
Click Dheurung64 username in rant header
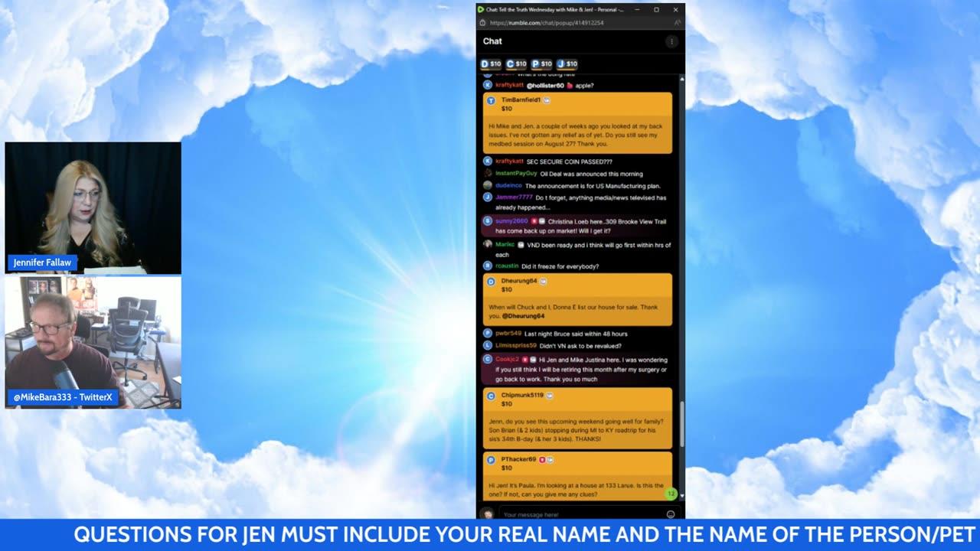519,281
